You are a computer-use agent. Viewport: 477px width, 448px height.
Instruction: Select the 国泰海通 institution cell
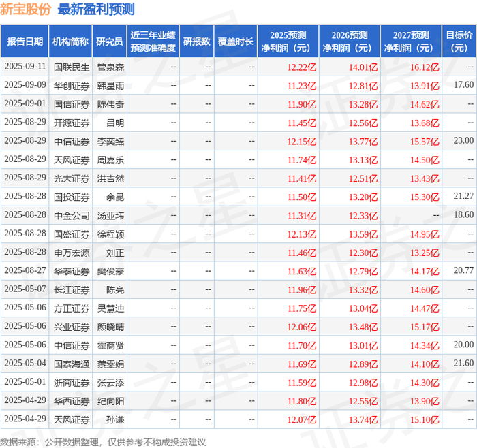72,364
